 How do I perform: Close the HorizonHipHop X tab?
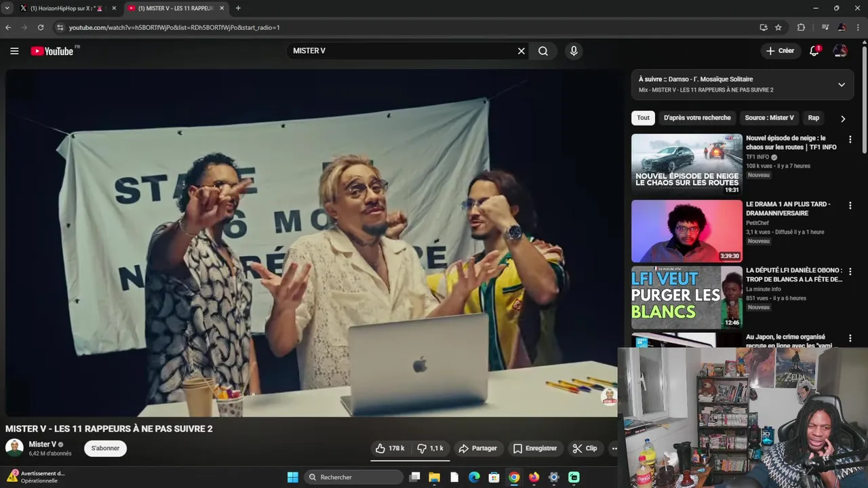pos(114,8)
